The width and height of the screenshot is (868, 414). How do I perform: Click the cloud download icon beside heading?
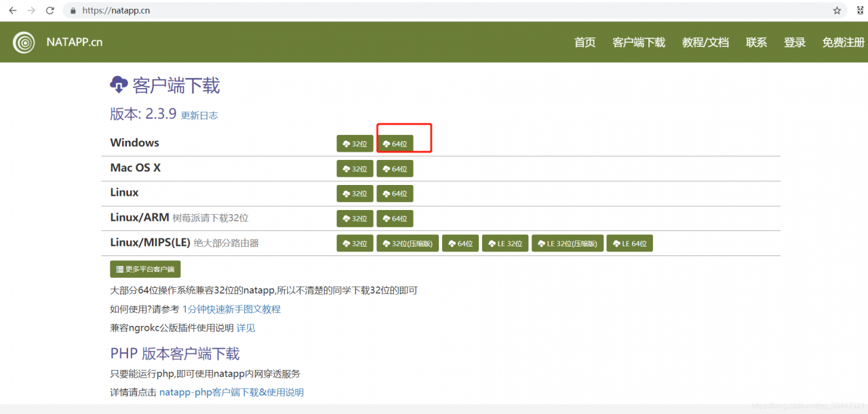119,85
